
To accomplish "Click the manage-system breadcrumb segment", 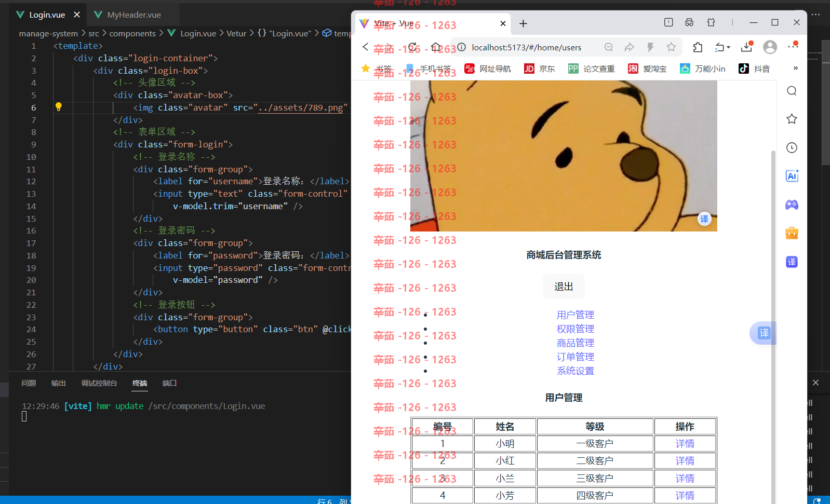I will tap(48, 33).
